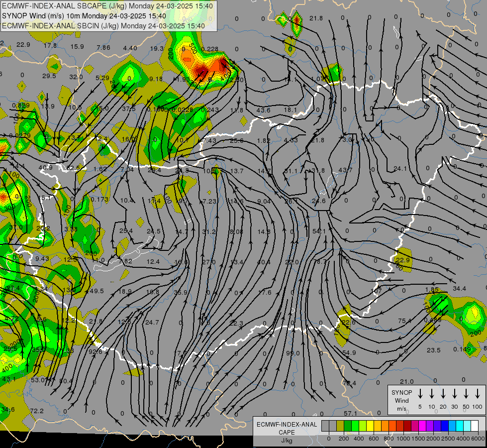Image resolution: width=487 pixels, height=448 pixels.
Task: Pick the pure yellow CAPE legend swatch
Action: click(x=370, y=426)
